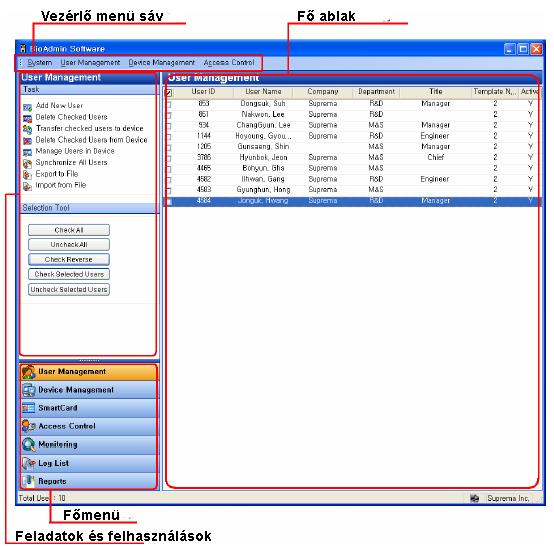The width and height of the screenshot is (554, 547).
Task: Sort by the Template N... column header
Action: click(x=495, y=92)
